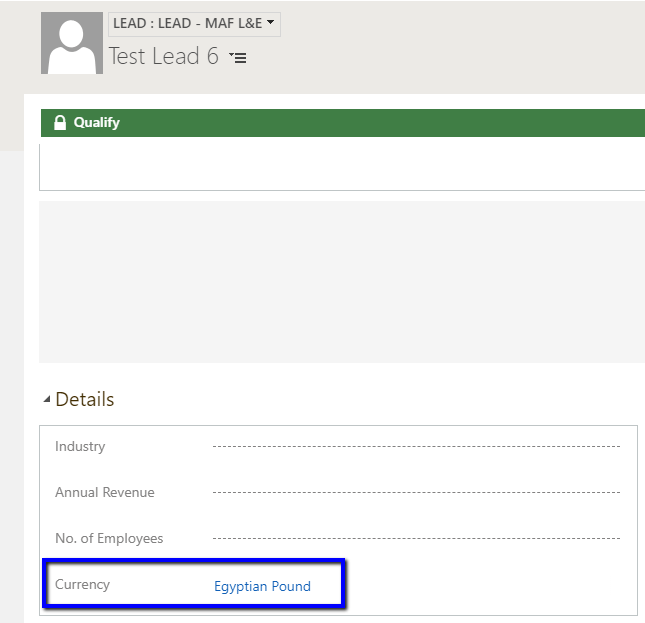Viewport: 645px width, 623px height.
Task: Open the Egyptian Pound currency link
Action: 262,587
